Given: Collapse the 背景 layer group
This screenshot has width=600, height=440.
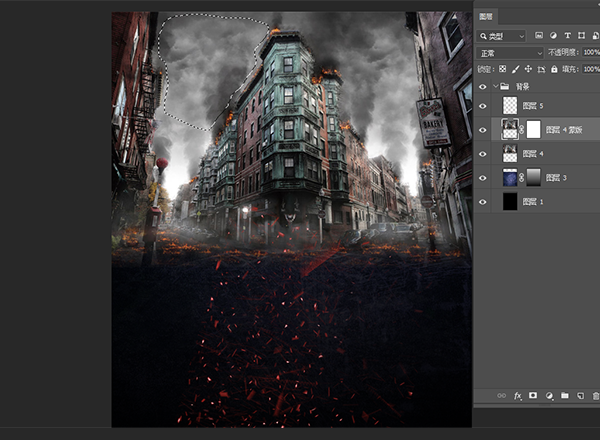Looking at the screenshot, I should [x=494, y=86].
